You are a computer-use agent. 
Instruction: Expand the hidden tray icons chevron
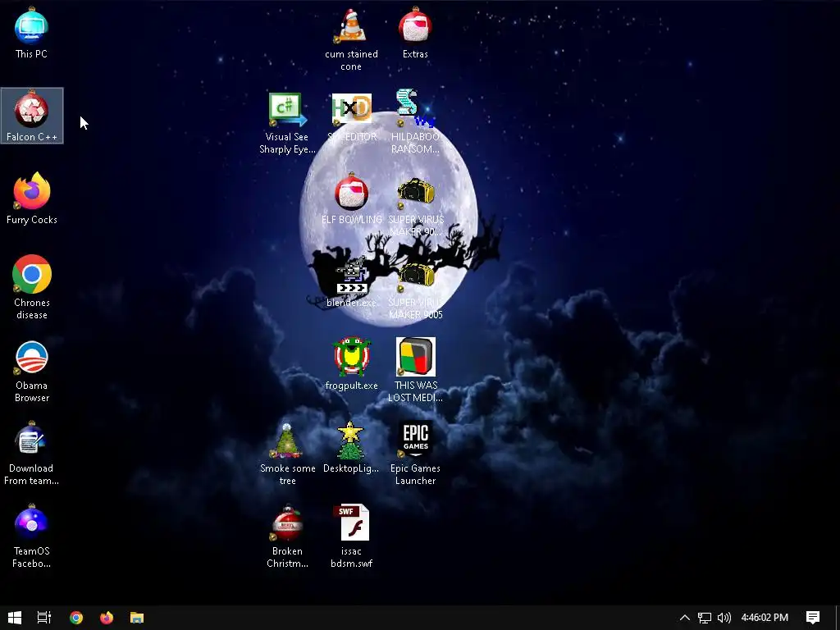pyautogui.click(x=685, y=618)
